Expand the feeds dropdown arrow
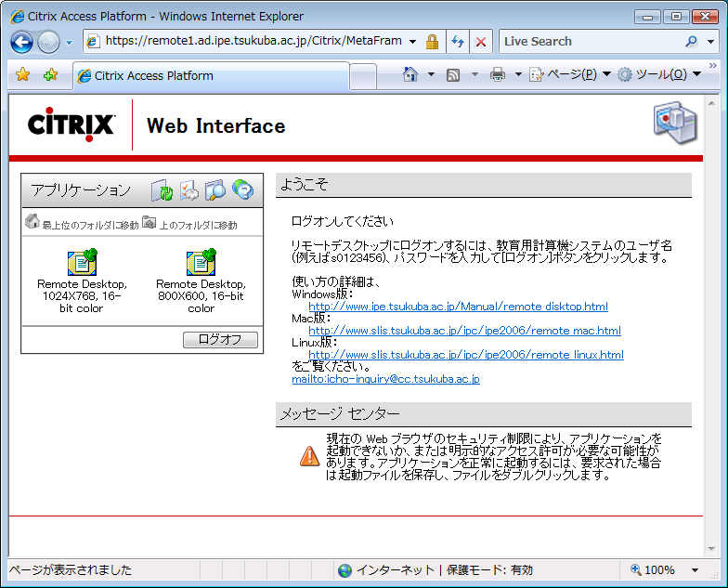728x588 pixels. [474, 74]
